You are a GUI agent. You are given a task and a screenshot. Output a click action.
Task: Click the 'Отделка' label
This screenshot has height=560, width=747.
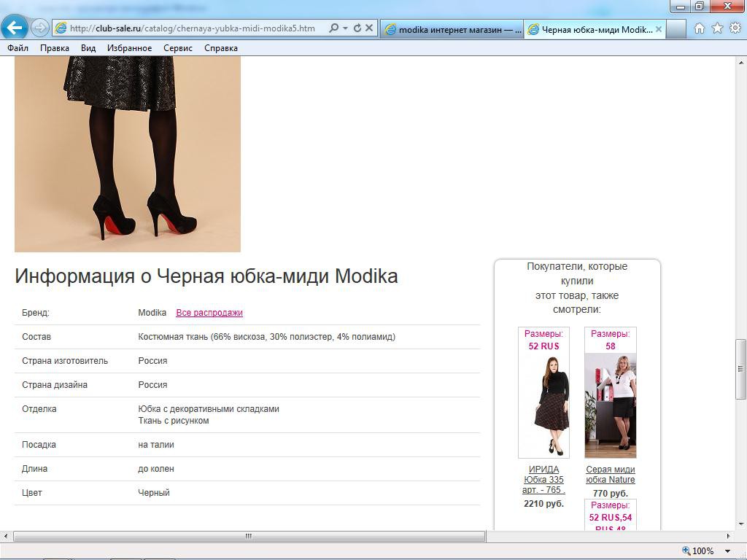39,409
